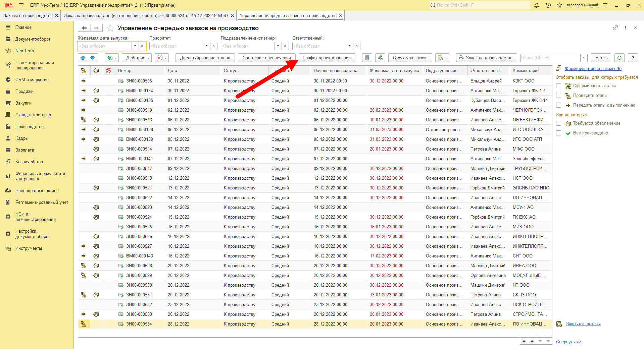Move order up with blue up arrow
Viewport: 644px width, 349px height.
[x=83, y=58]
